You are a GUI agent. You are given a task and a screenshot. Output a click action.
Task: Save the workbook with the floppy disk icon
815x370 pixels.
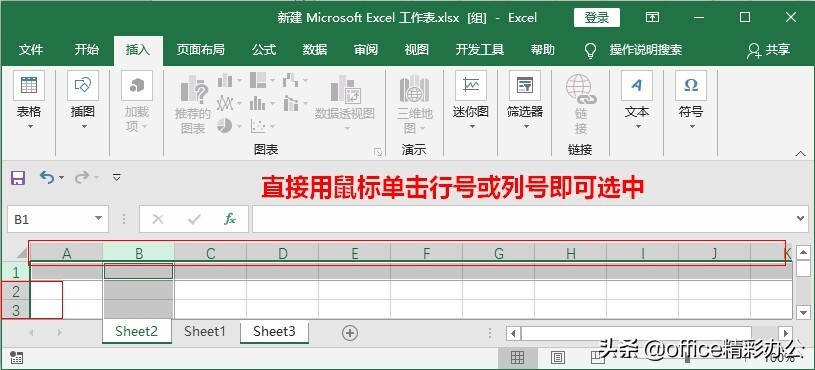click(18, 178)
